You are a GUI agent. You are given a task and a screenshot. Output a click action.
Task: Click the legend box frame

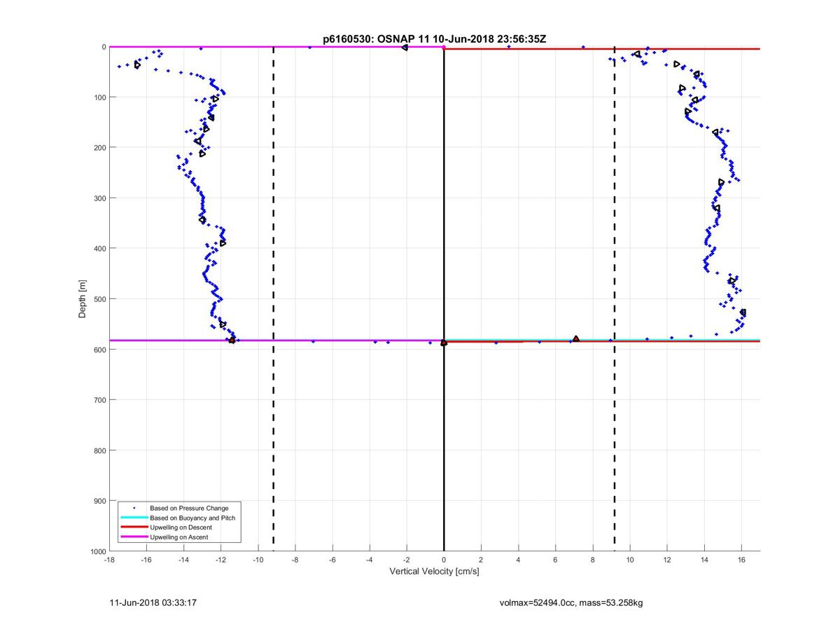tap(179, 523)
